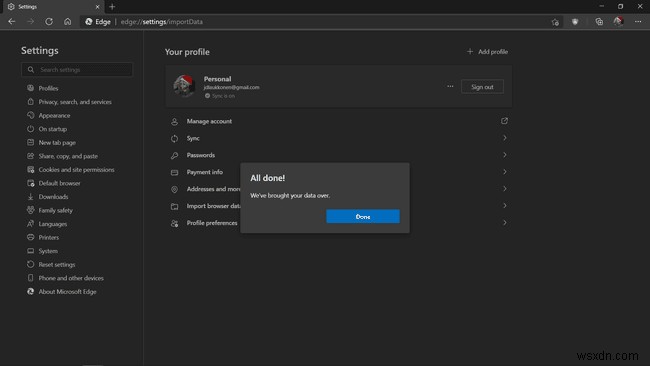Open Settings and more ellipsis menu
The width and height of the screenshot is (650, 366).
pyautogui.click(x=638, y=22)
